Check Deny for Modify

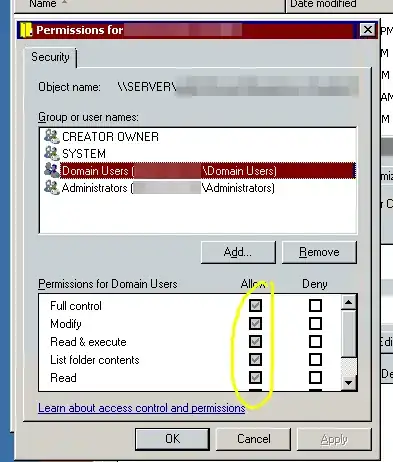click(x=315, y=323)
